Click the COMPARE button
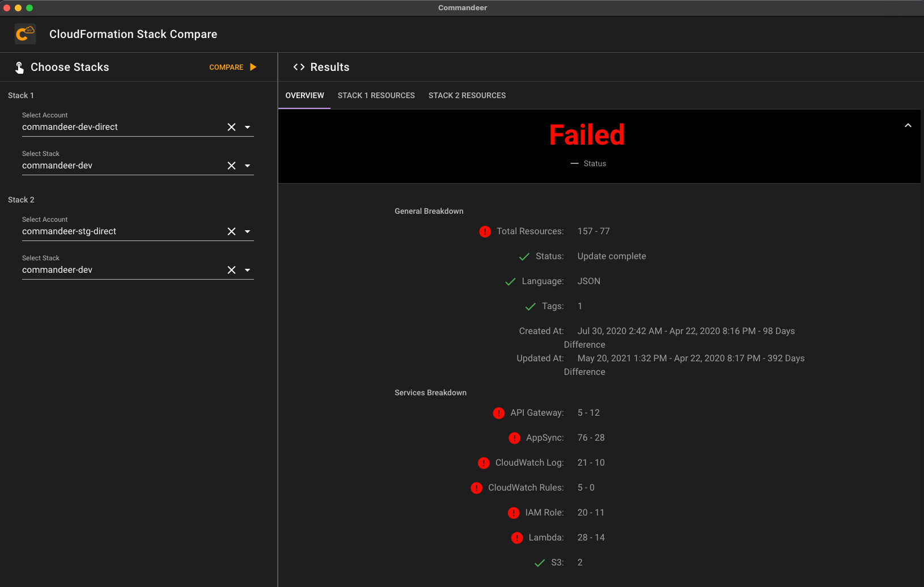924x587 pixels. pos(233,67)
